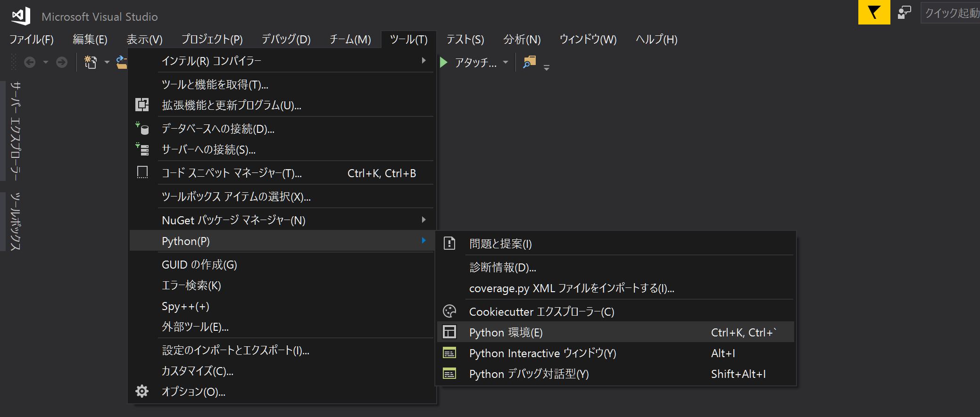This screenshot has height=417, width=980.
Task: Click the find in files toolbar icon
Action: (x=530, y=62)
